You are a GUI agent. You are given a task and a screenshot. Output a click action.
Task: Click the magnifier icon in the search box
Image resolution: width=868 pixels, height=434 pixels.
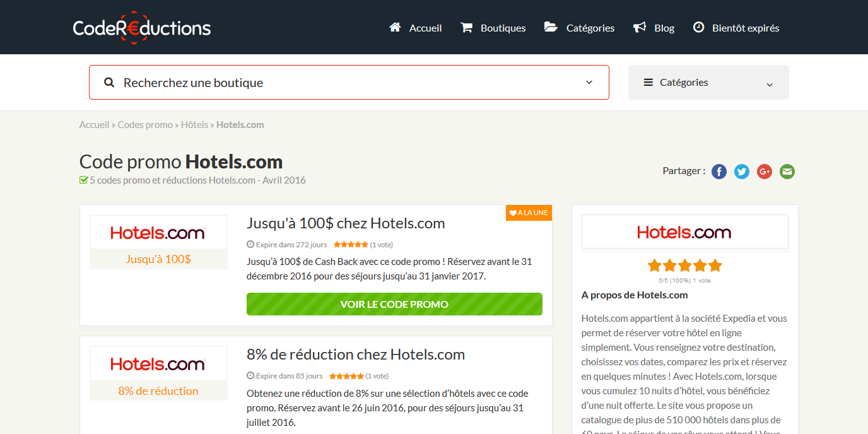(109, 83)
